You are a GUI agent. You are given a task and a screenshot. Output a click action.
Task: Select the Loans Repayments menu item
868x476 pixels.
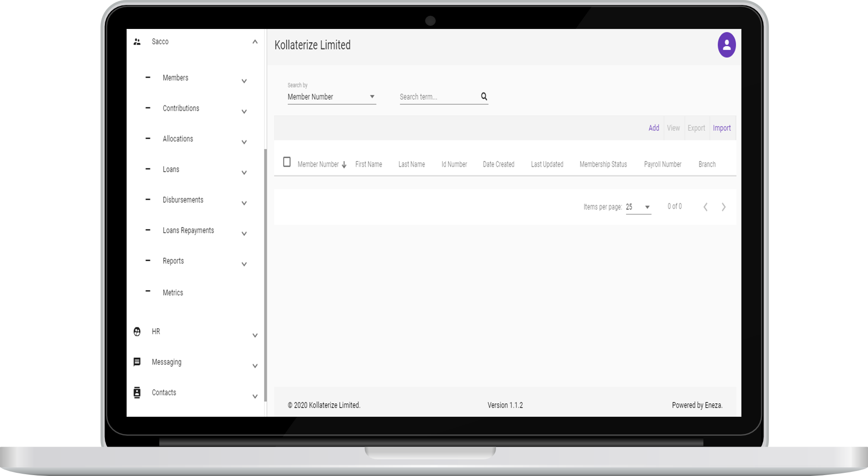[x=189, y=231]
